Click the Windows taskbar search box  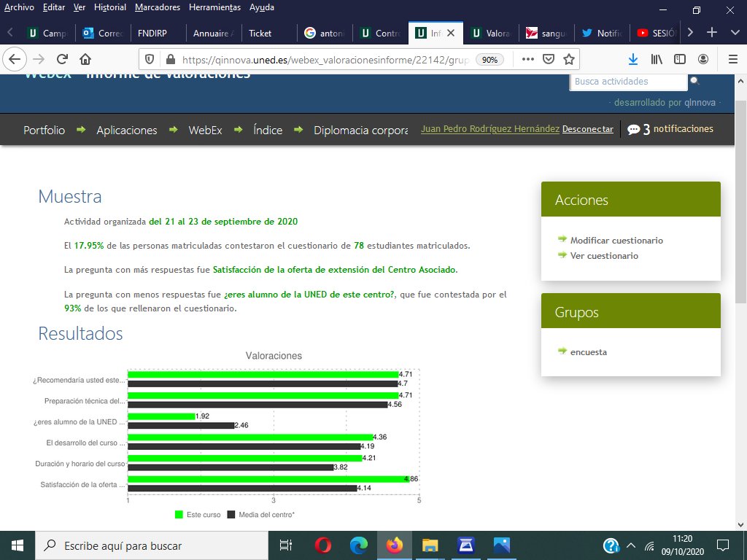click(x=152, y=545)
